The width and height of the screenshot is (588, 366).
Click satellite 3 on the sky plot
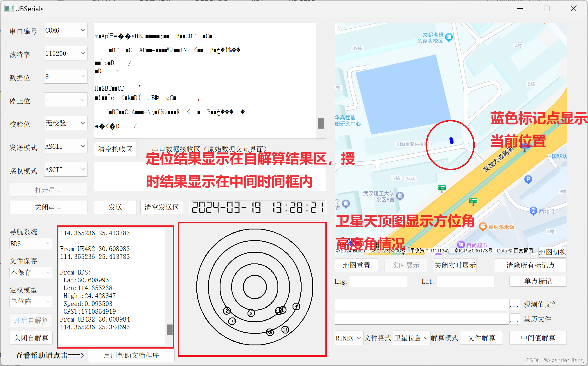click(251, 313)
